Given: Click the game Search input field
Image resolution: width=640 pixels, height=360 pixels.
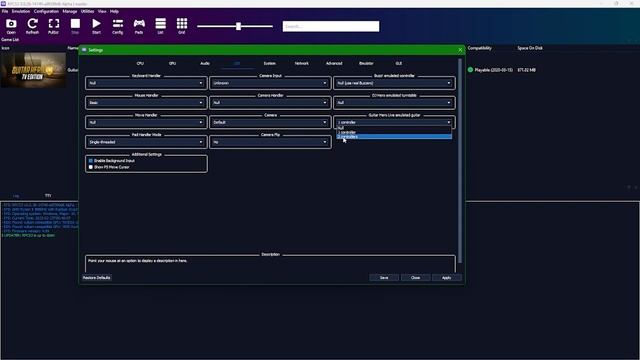Looking at the screenshot, I should (x=331, y=26).
